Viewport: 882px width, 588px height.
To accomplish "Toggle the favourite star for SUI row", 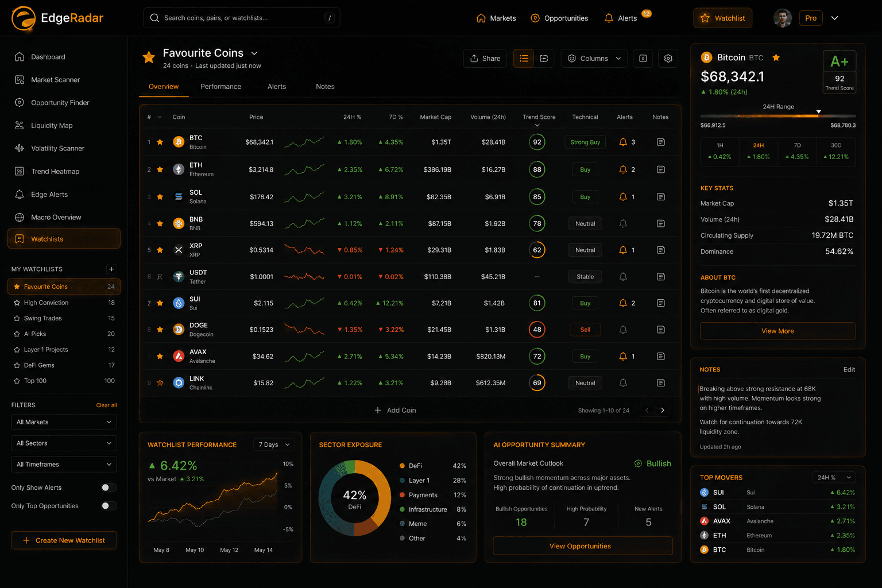I will pyautogui.click(x=160, y=303).
